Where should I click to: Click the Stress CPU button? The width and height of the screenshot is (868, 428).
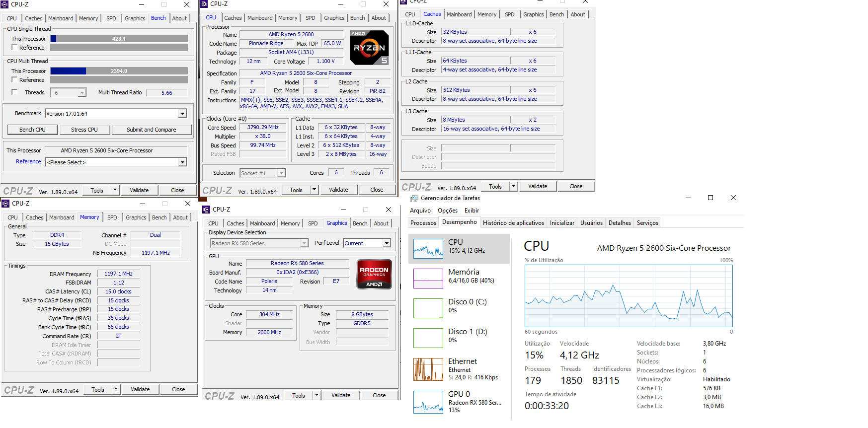click(x=84, y=130)
